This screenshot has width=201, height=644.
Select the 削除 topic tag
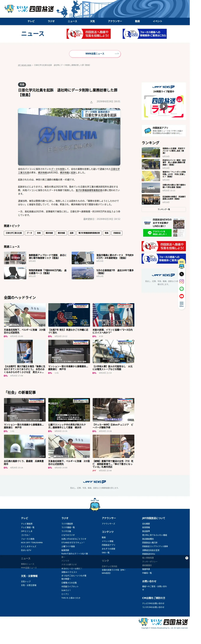[39, 233]
